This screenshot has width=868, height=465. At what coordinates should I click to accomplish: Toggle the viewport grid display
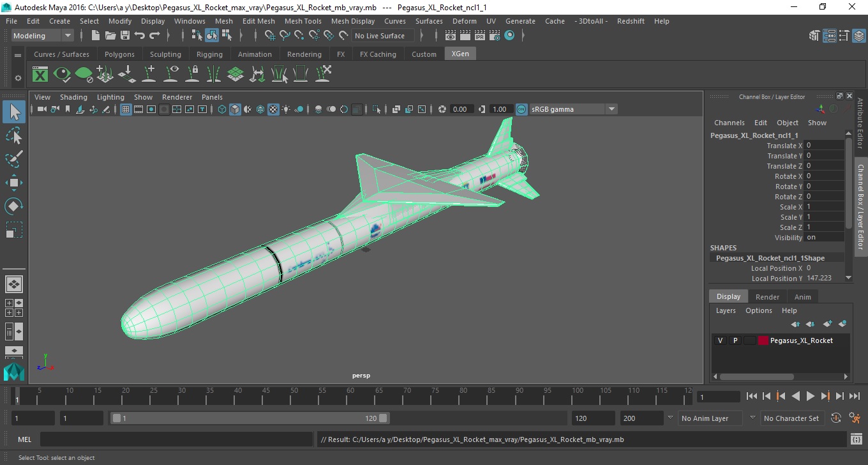(x=126, y=109)
